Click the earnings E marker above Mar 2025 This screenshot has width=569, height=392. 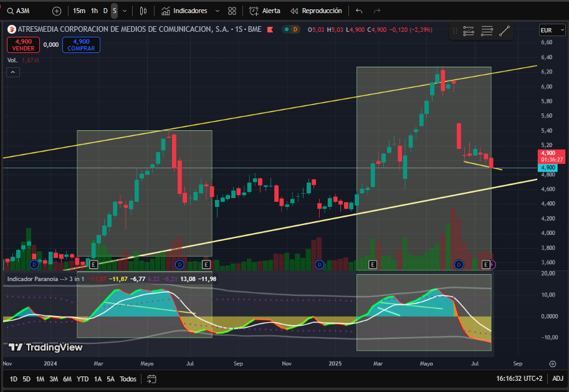(372, 265)
